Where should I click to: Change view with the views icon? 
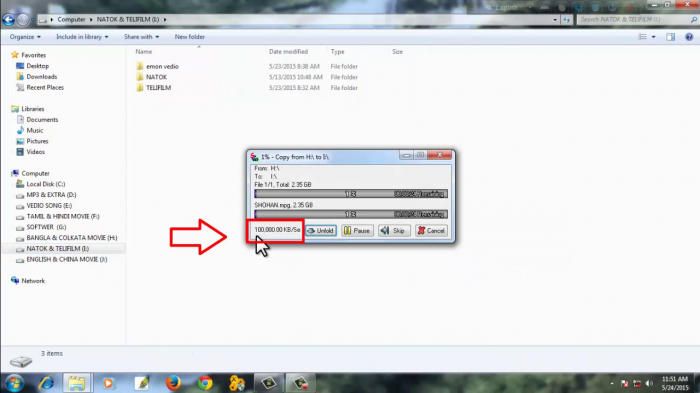pyautogui.click(x=642, y=37)
